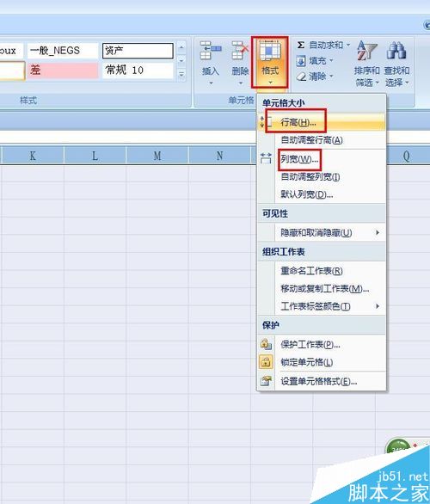
Task: Expand the Insert (插入) dropdown arrow
Action: click(x=211, y=83)
